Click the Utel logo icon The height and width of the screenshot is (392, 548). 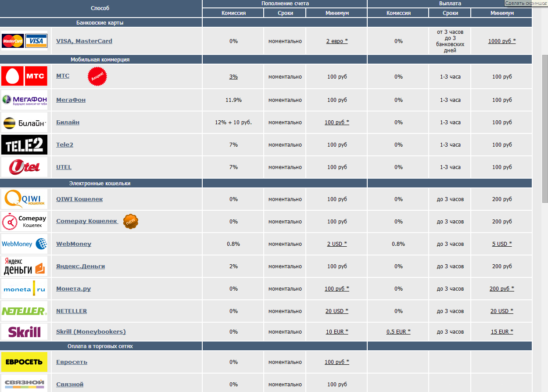24,167
